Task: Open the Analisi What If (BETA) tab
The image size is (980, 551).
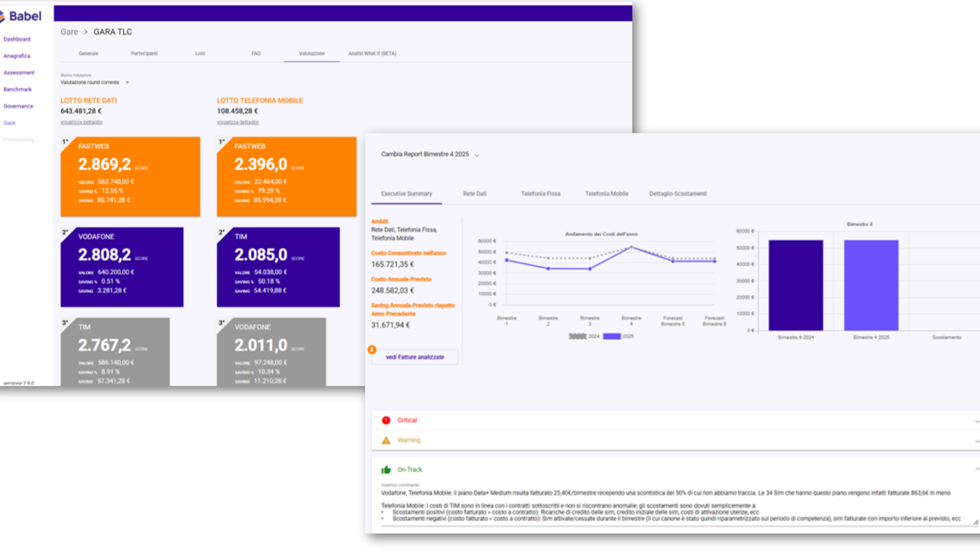Action: tap(372, 54)
